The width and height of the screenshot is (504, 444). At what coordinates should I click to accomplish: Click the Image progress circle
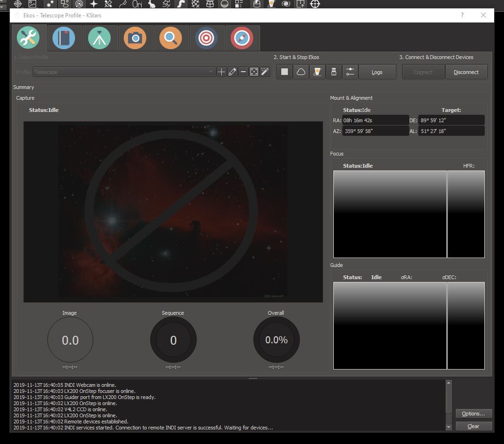point(70,340)
